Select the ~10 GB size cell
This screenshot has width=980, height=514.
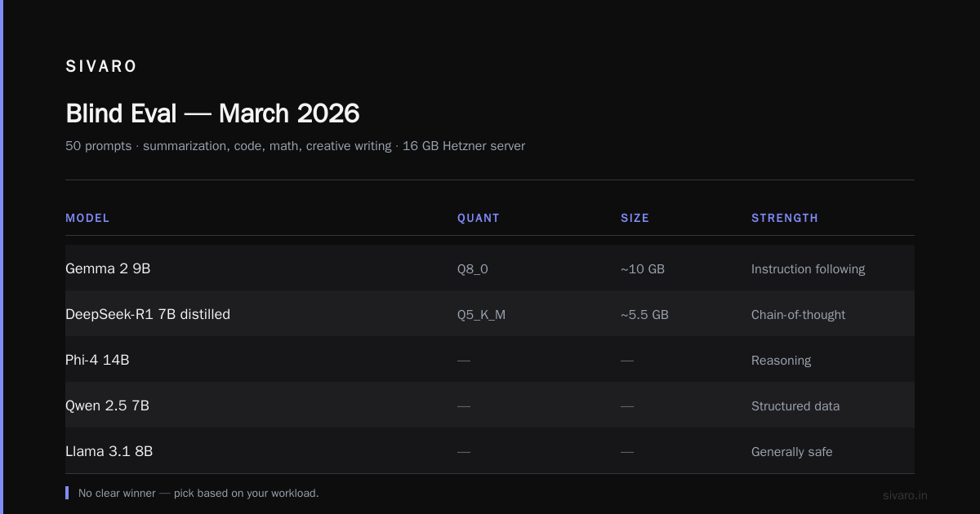[643, 269]
